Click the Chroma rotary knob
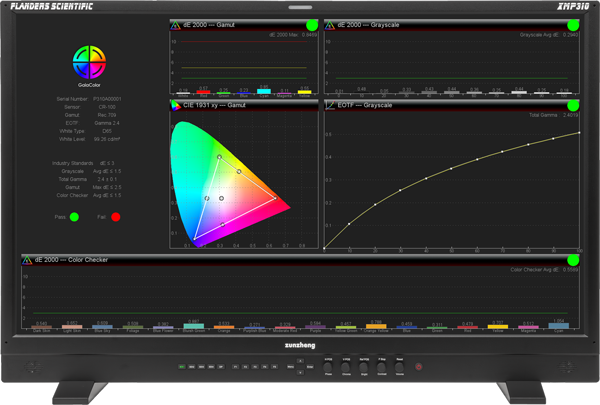 [346, 367]
